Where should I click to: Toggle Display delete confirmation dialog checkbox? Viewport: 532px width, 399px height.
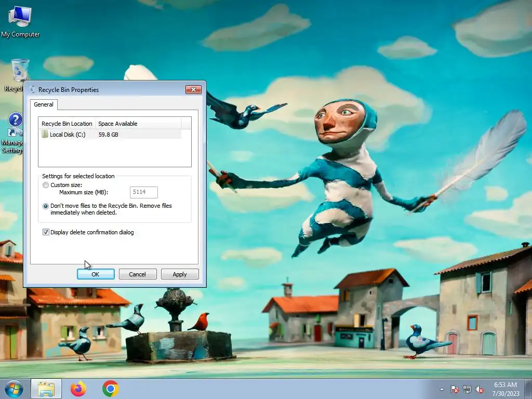click(x=46, y=232)
